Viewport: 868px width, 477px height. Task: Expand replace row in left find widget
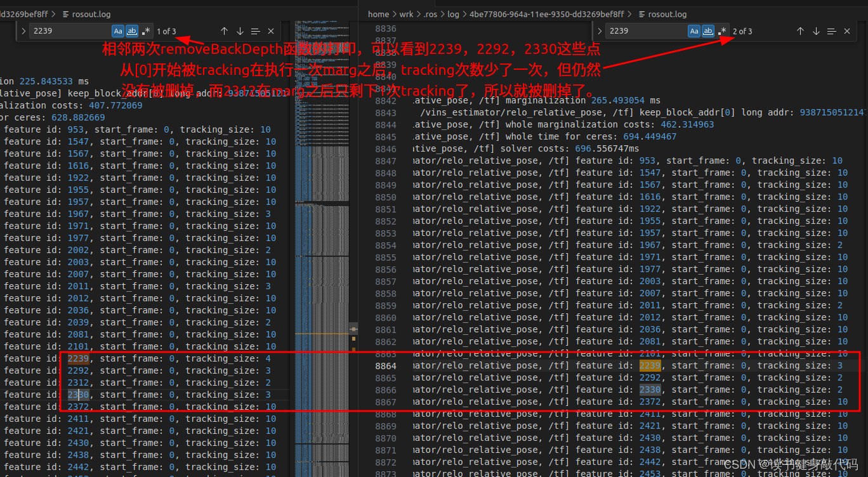coord(23,31)
